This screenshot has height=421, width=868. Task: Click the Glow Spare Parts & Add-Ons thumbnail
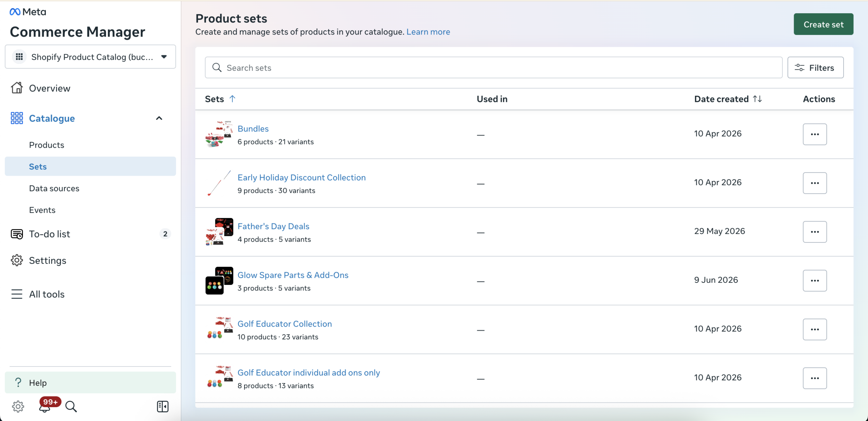[x=219, y=281]
